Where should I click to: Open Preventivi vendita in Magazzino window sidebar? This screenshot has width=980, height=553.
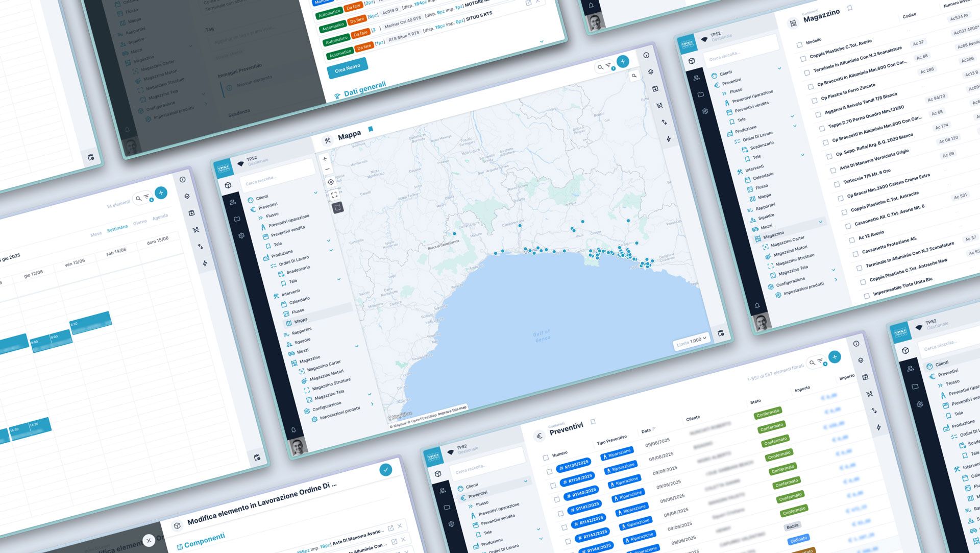click(751, 106)
